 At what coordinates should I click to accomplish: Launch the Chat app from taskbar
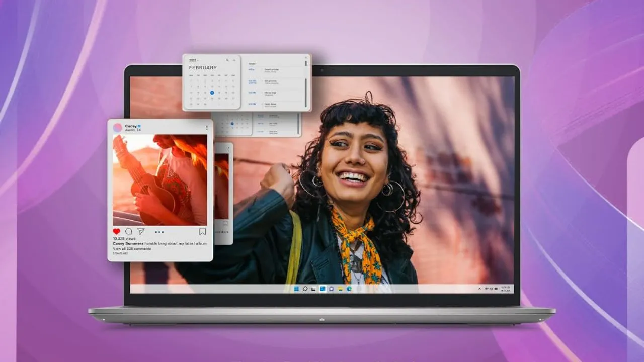click(x=331, y=289)
